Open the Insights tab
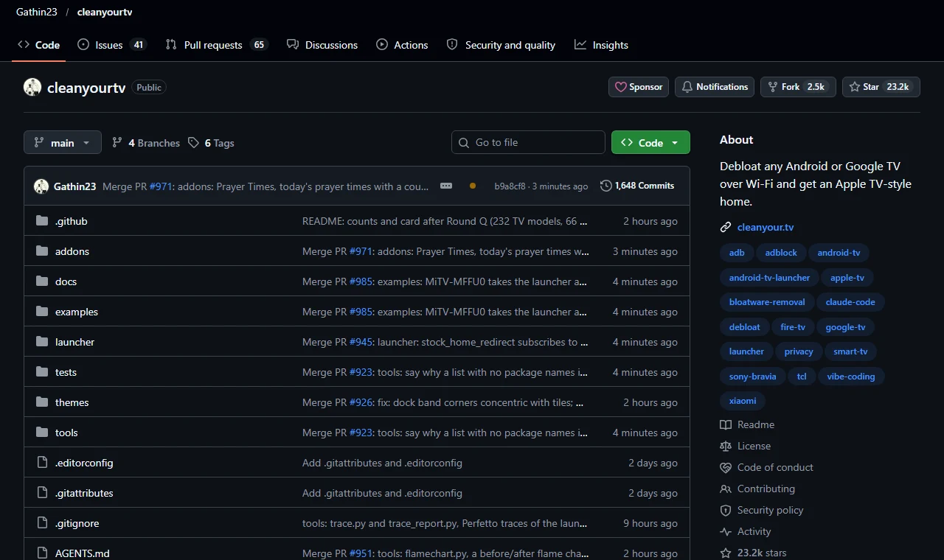 602,45
